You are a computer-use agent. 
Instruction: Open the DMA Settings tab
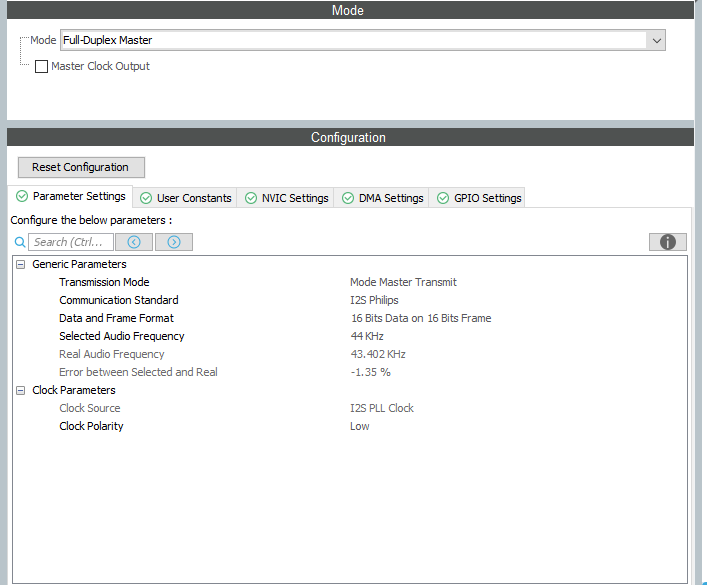pyautogui.click(x=382, y=198)
